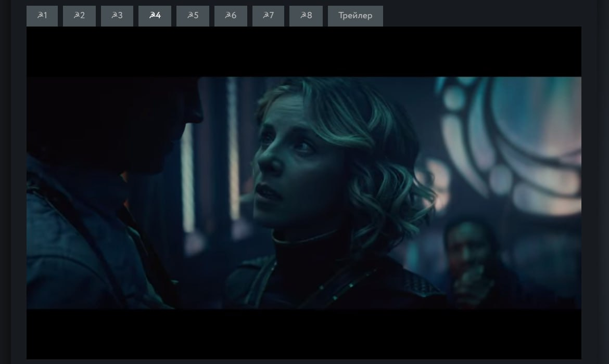Image resolution: width=609 pixels, height=364 pixels.
Task: Click the hammer-and-sickle icon on tab 1
Action: (40, 15)
